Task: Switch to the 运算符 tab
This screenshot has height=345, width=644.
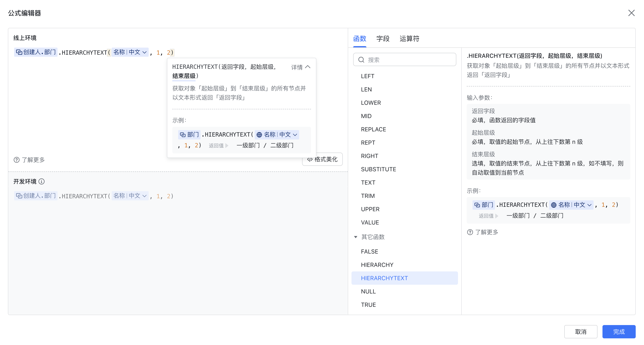Action: click(409, 38)
